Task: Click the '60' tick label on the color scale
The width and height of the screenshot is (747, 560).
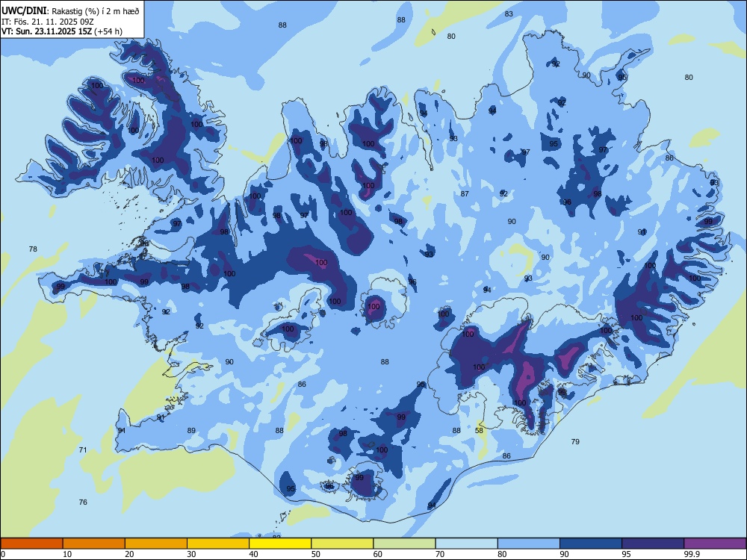Action: click(x=378, y=554)
